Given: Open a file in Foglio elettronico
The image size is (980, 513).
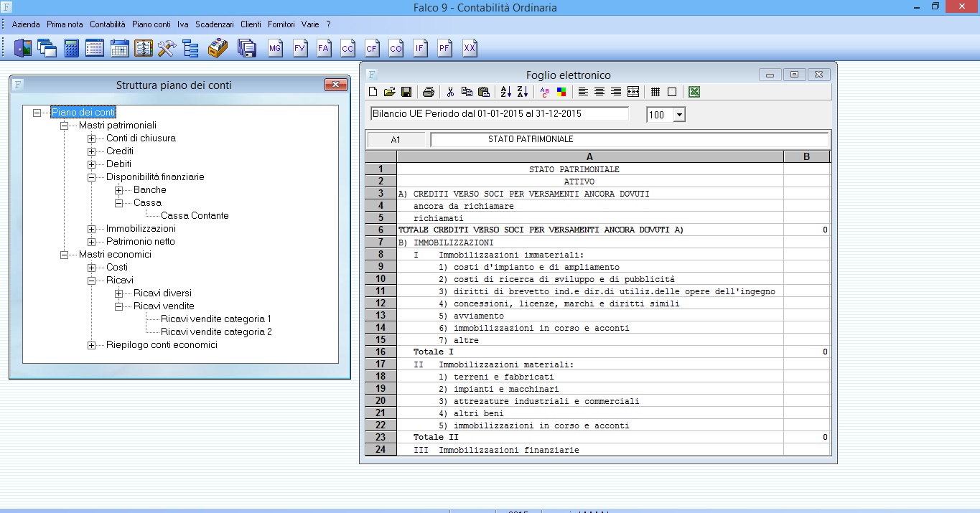Looking at the screenshot, I should point(389,92).
